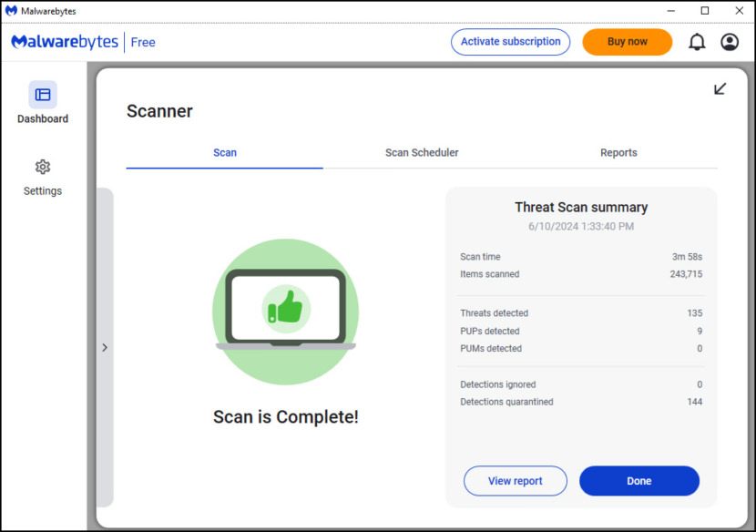Viewport: 756px width, 532px height.
Task: Open the Settings panel
Action: pyautogui.click(x=42, y=178)
